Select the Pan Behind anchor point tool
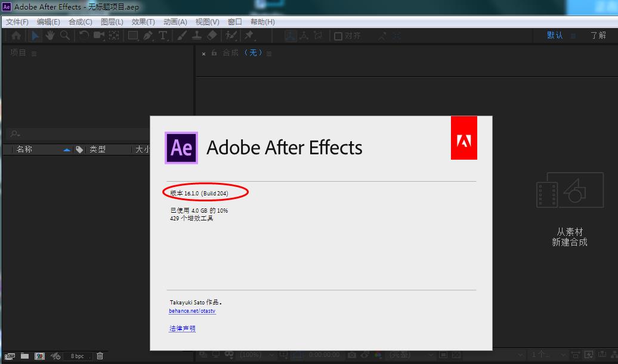Image resolution: width=618 pixels, height=364 pixels. (114, 36)
